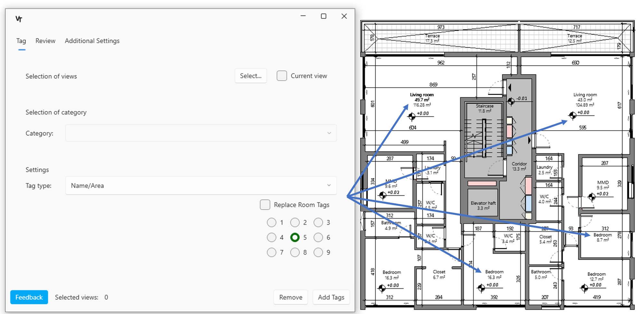Select tag position radio button 5
Viewport: 644px width, 314px height.
point(295,238)
